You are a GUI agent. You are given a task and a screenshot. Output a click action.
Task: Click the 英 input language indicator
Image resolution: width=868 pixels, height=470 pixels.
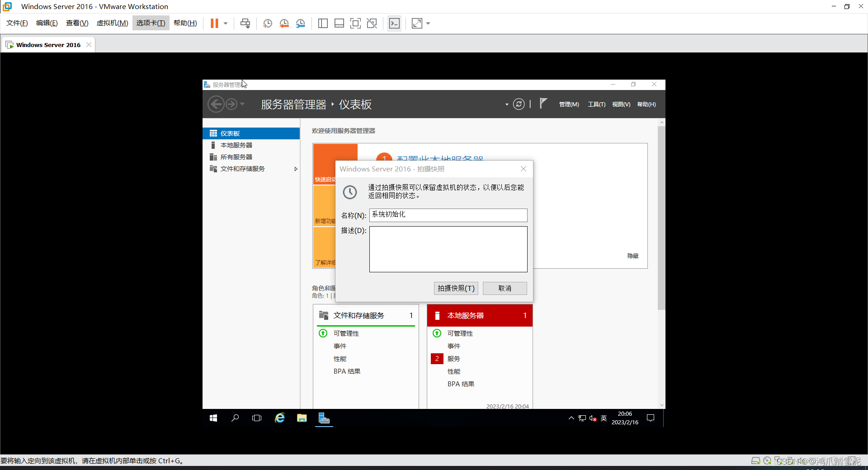tap(604, 418)
